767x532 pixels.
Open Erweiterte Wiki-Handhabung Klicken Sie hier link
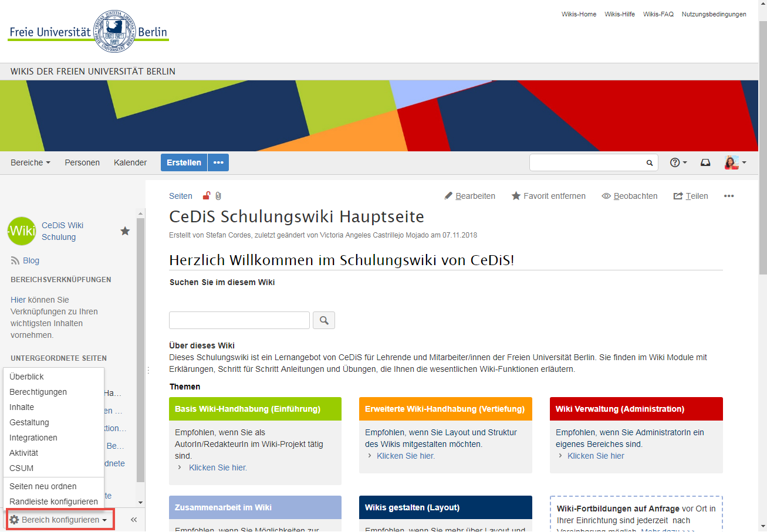coord(406,456)
